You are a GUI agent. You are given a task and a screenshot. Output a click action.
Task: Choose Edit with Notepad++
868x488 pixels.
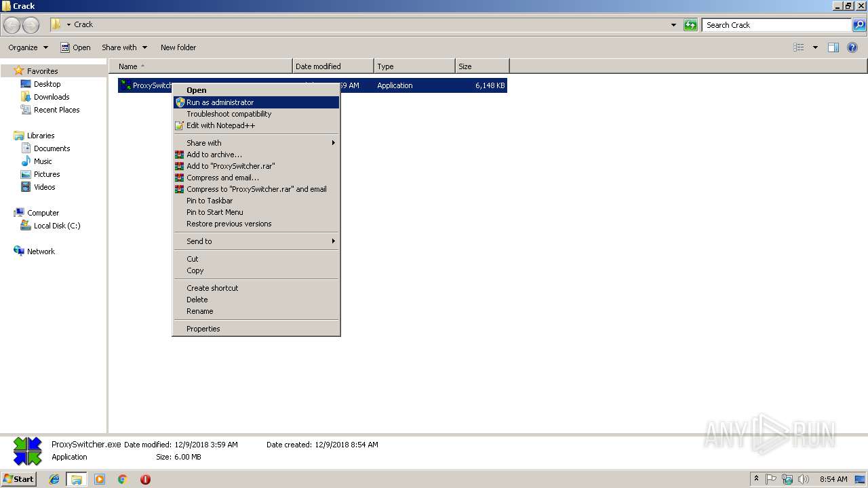pos(256,125)
